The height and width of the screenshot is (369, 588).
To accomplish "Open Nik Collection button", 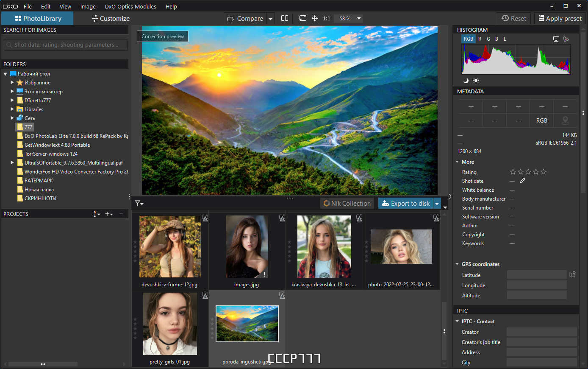I will (x=347, y=204).
